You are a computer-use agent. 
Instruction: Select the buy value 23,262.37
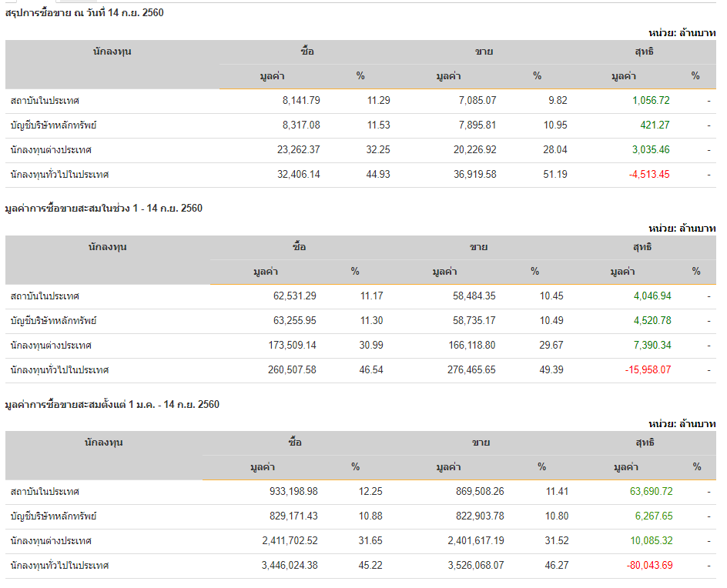pyautogui.click(x=299, y=149)
